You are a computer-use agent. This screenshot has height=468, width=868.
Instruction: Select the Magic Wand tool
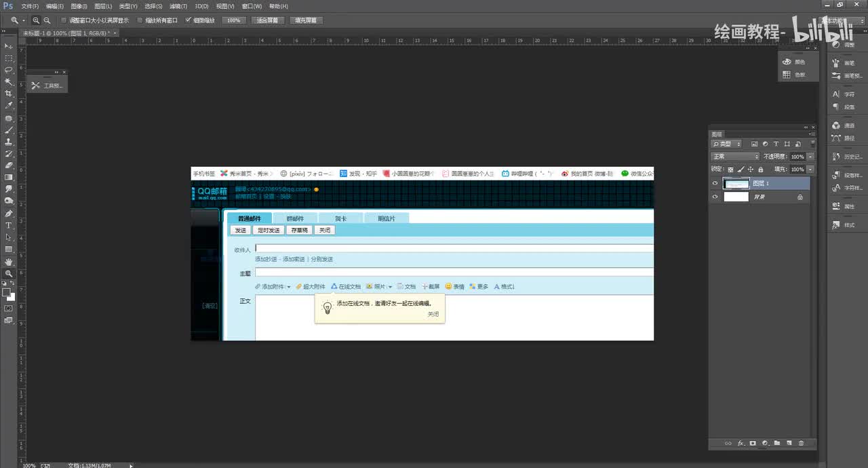pyautogui.click(x=9, y=81)
